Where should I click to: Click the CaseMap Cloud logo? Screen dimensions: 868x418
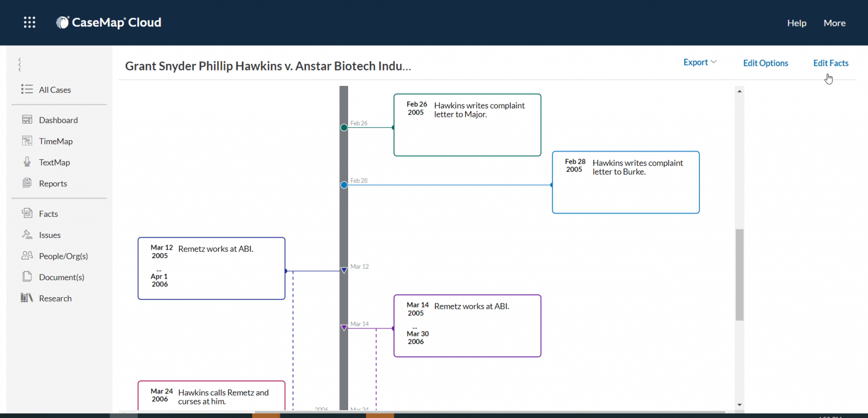[x=108, y=22]
